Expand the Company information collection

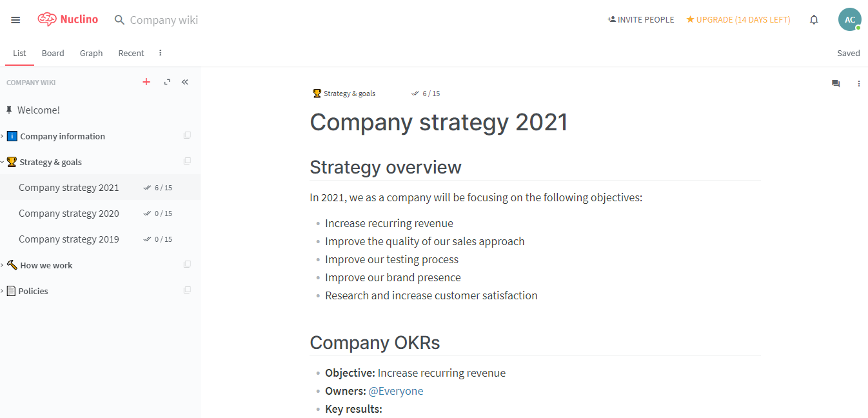2,136
